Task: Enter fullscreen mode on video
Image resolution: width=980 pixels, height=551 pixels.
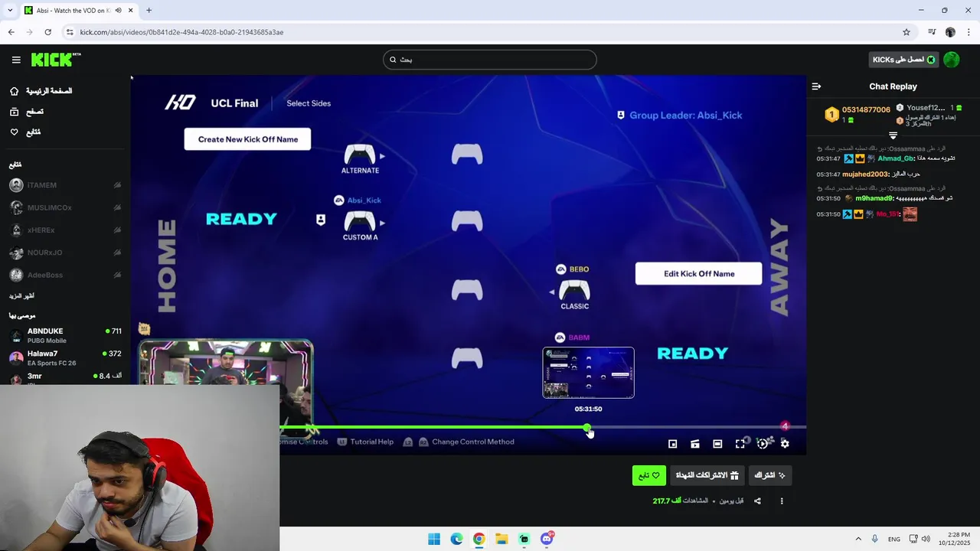Action: 740,444
